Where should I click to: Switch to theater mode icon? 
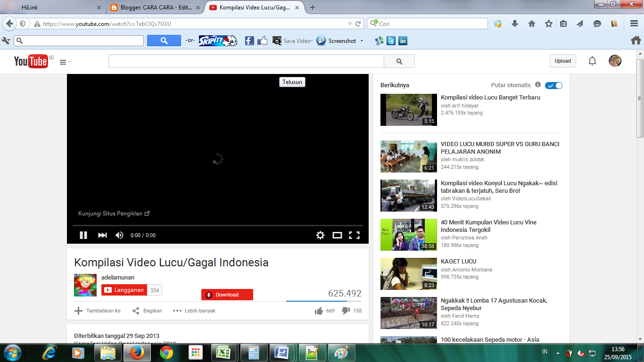pyautogui.click(x=337, y=235)
